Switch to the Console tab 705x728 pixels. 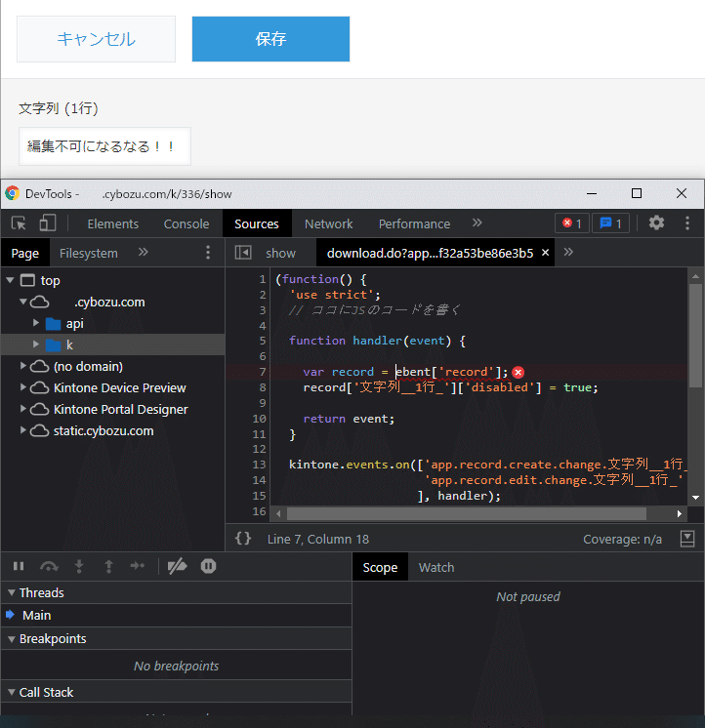pyautogui.click(x=187, y=223)
